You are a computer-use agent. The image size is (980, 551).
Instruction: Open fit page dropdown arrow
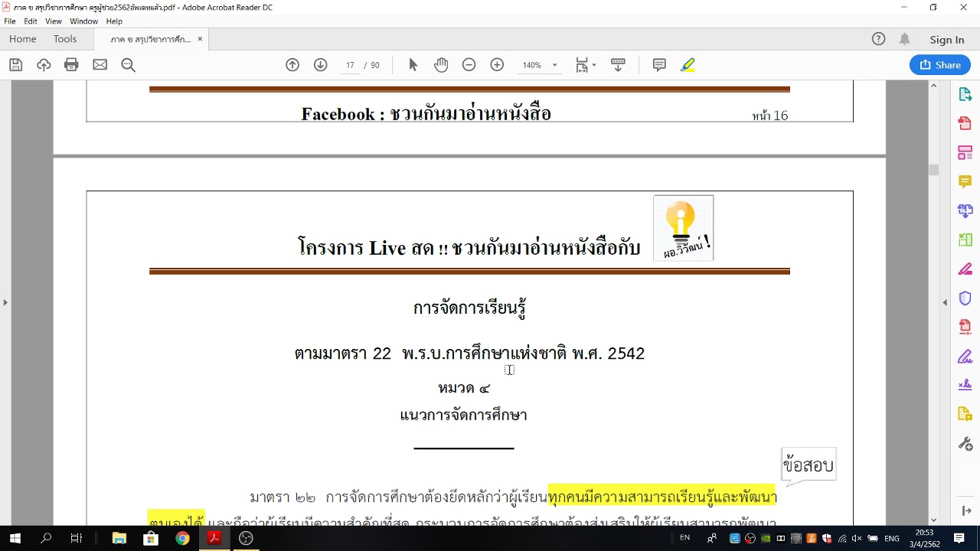pyautogui.click(x=594, y=65)
